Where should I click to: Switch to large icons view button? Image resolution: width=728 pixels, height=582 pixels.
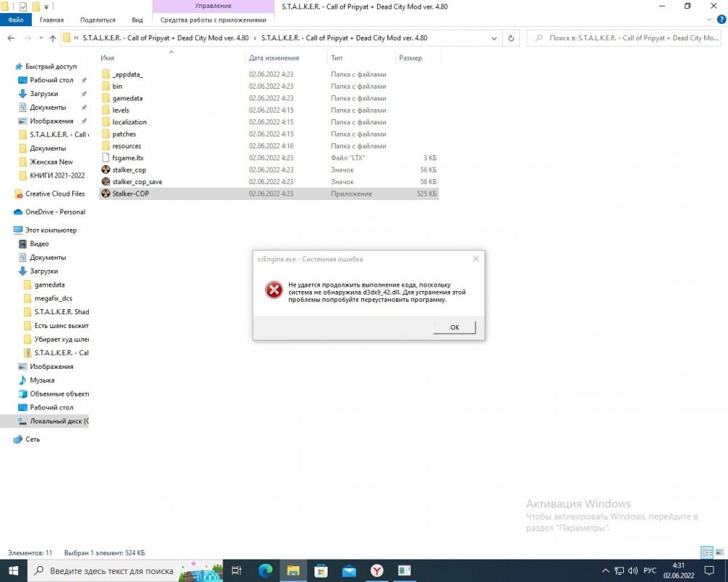[x=719, y=552]
